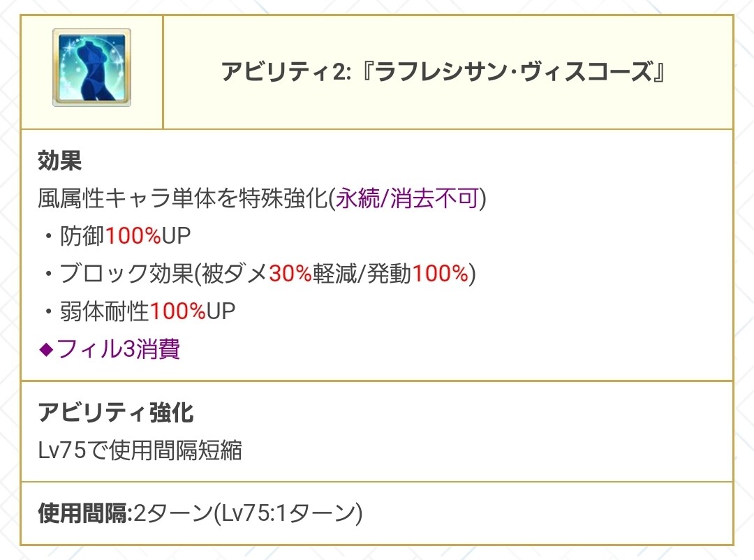Select the 効果 heading
Viewport: 754px width, 560px height.
[59, 162]
